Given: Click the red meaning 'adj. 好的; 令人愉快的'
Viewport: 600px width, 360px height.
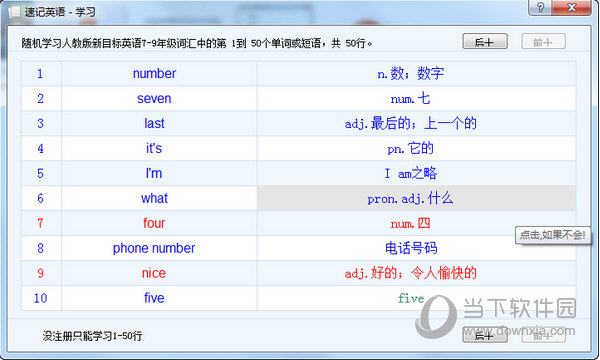Looking at the screenshot, I should point(416,273).
